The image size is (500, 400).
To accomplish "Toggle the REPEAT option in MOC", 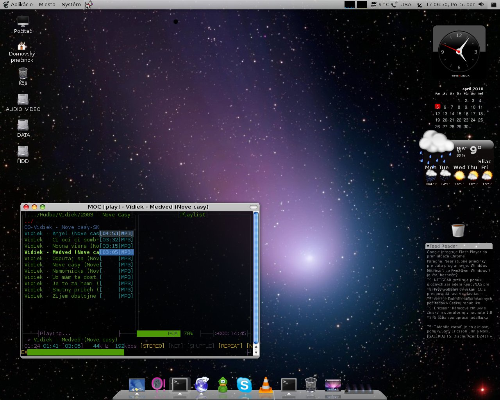I will [x=230, y=346].
